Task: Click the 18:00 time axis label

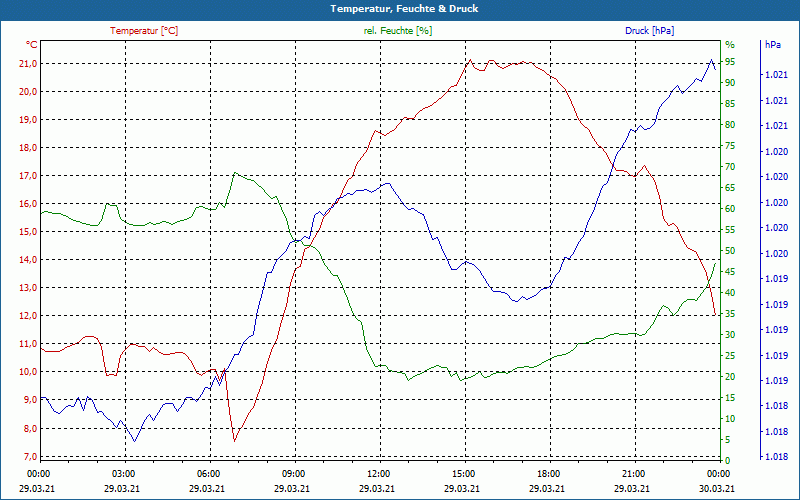Action: click(x=548, y=473)
